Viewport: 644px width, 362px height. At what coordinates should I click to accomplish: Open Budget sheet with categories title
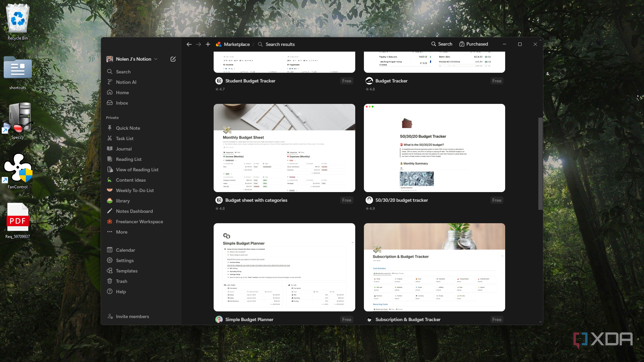coord(256,200)
